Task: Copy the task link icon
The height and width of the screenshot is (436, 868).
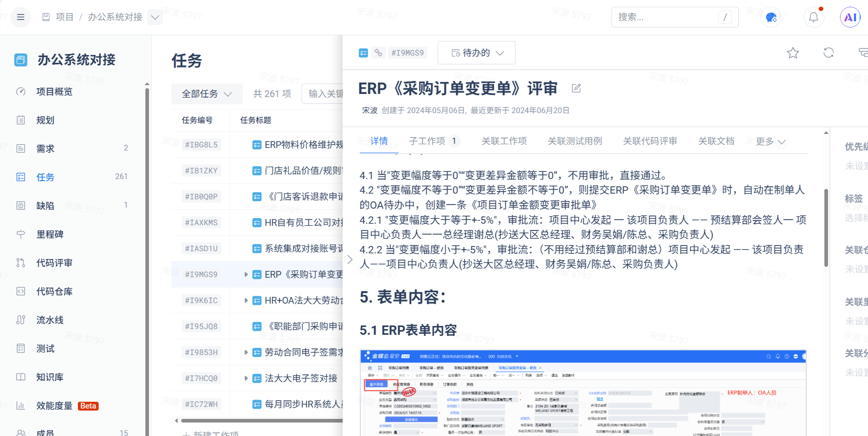Action: point(378,53)
